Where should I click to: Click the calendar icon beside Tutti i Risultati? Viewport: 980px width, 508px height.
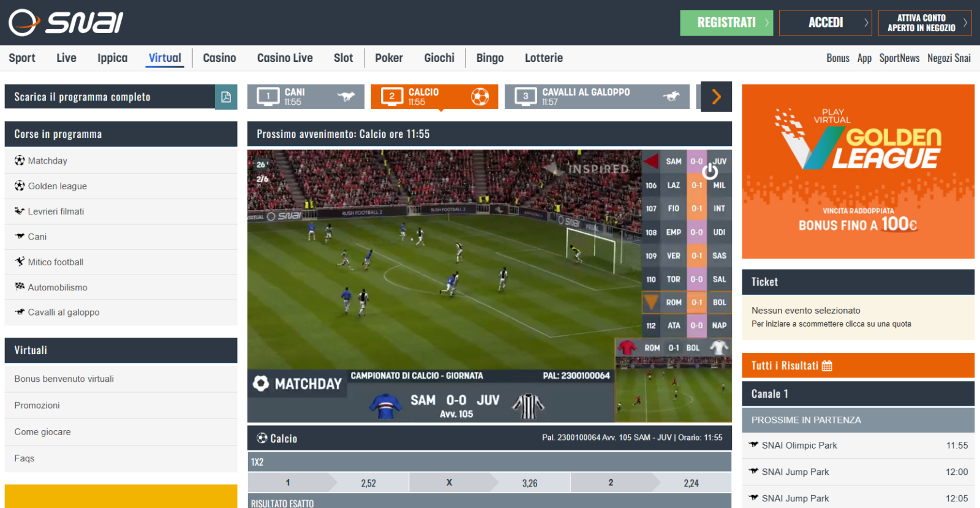[827, 366]
